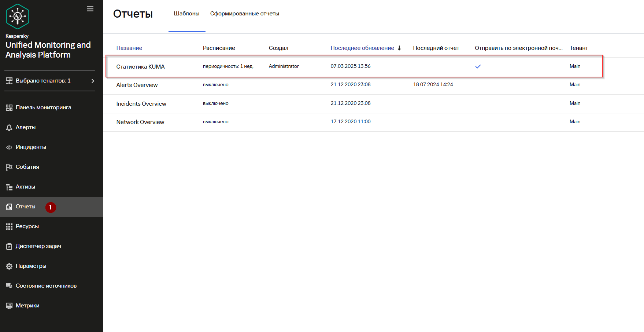The height and width of the screenshot is (332, 644).
Task: Click 'выключено' in Incidents Overview row
Action: click(x=216, y=103)
